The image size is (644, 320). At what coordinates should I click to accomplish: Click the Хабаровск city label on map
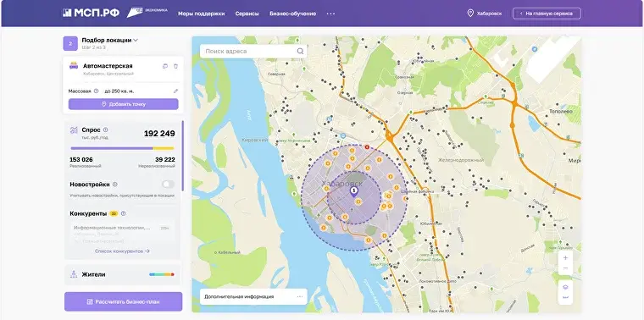342,183
